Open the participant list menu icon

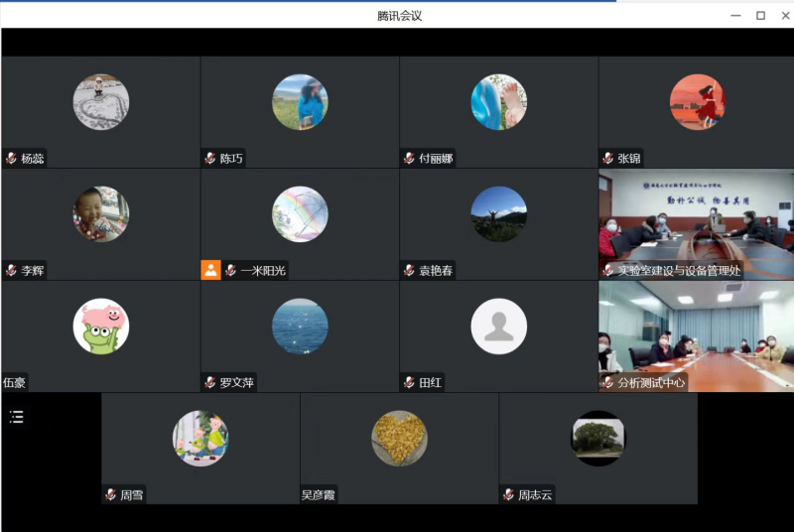point(16,417)
